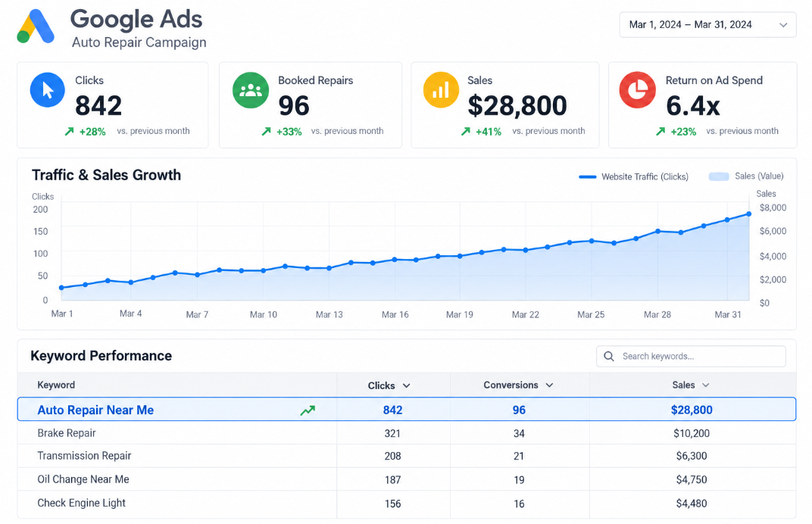The width and height of the screenshot is (812, 524).
Task: Click the Auto Repair Campaign subtitle
Action: (139, 42)
